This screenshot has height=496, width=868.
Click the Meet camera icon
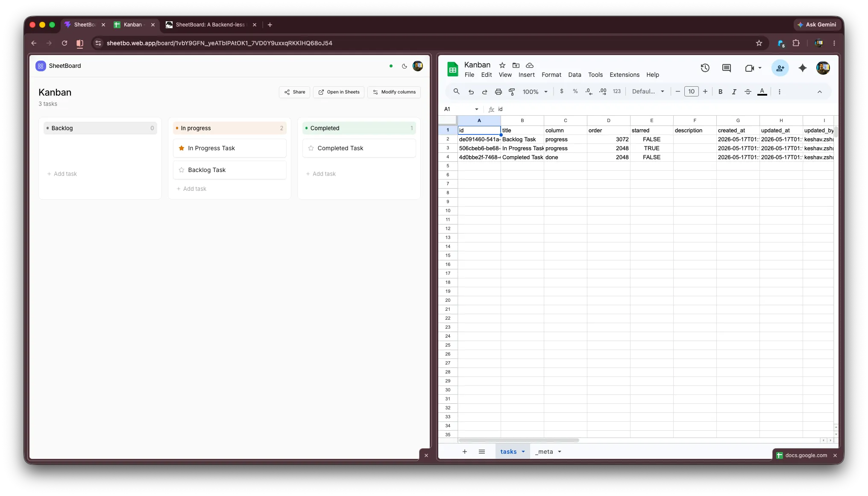pyautogui.click(x=749, y=68)
